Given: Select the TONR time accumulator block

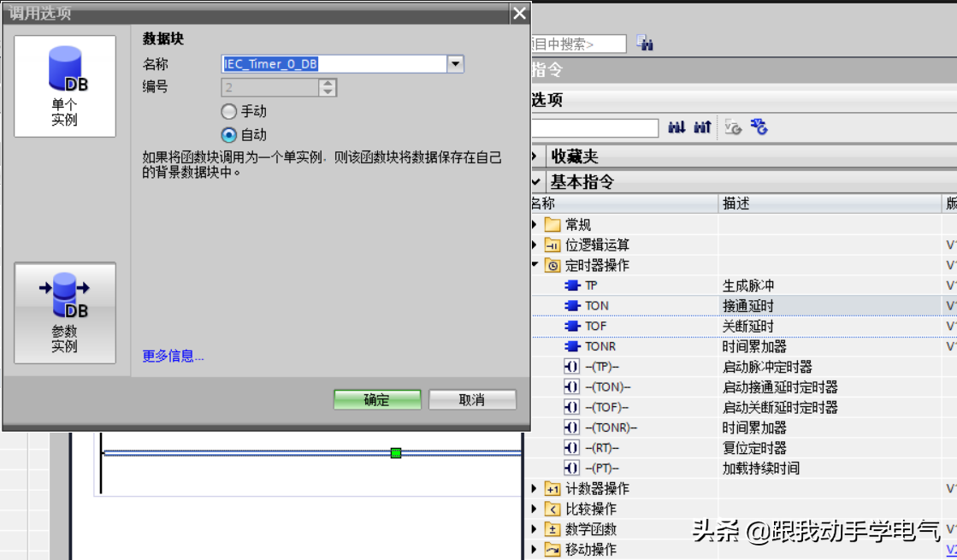Looking at the screenshot, I should pyautogui.click(x=600, y=346).
